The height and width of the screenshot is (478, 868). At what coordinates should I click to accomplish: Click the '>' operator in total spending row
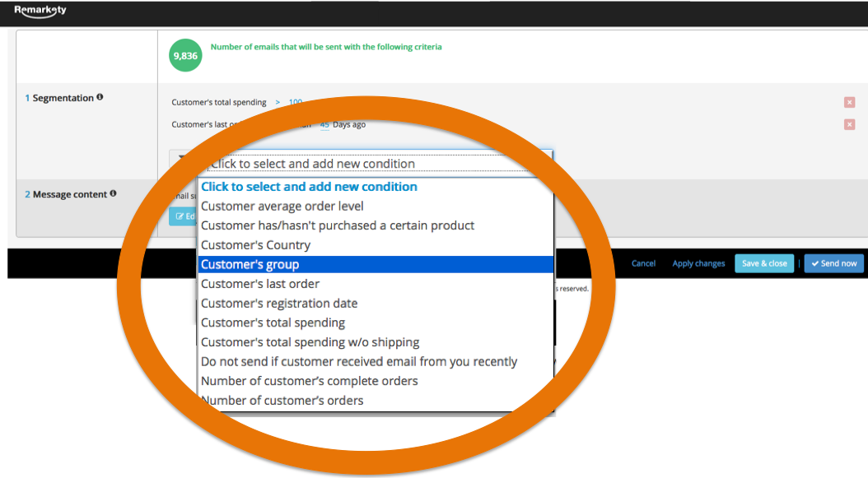pos(278,102)
